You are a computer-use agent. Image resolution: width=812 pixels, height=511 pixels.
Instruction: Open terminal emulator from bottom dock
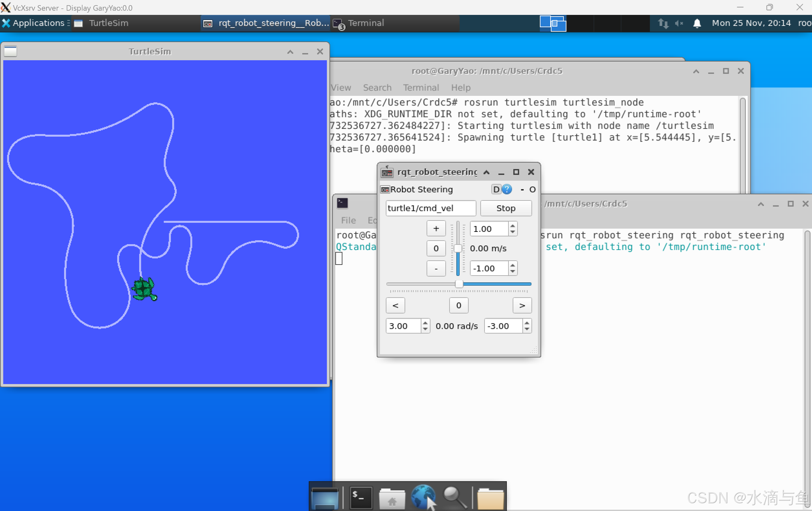click(361, 497)
